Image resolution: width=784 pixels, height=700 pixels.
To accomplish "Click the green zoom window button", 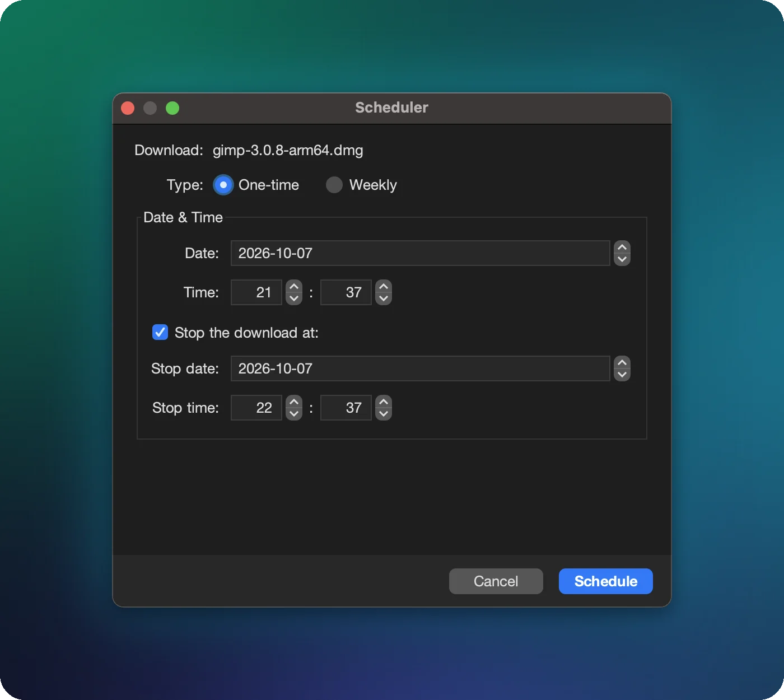I will point(172,108).
